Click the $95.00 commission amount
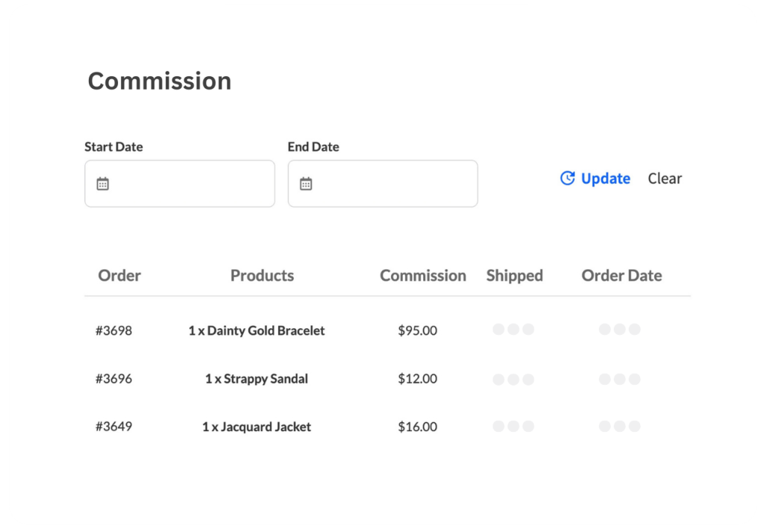This screenshot has height=532, width=764. tap(417, 331)
